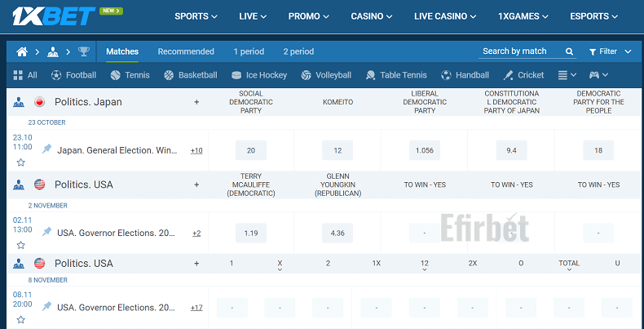Bet on Glenn Youngkin odds 4.36
The height and width of the screenshot is (329, 644).
click(337, 233)
